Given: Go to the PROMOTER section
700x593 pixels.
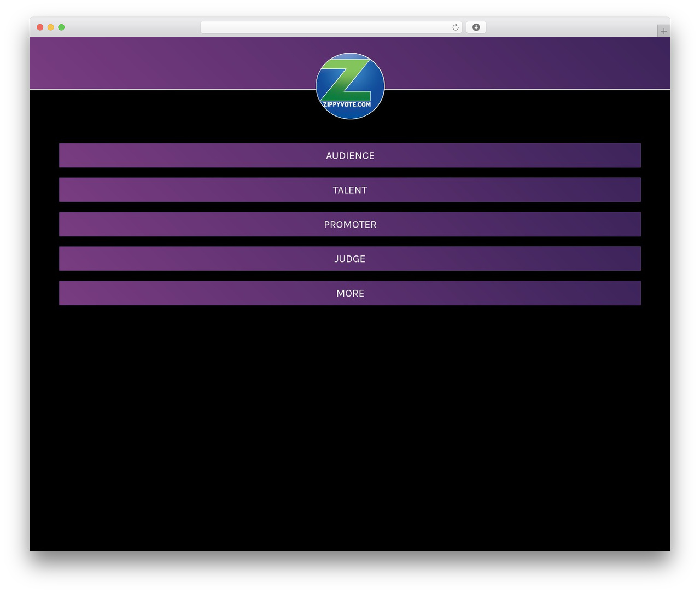Looking at the screenshot, I should point(350,224).
